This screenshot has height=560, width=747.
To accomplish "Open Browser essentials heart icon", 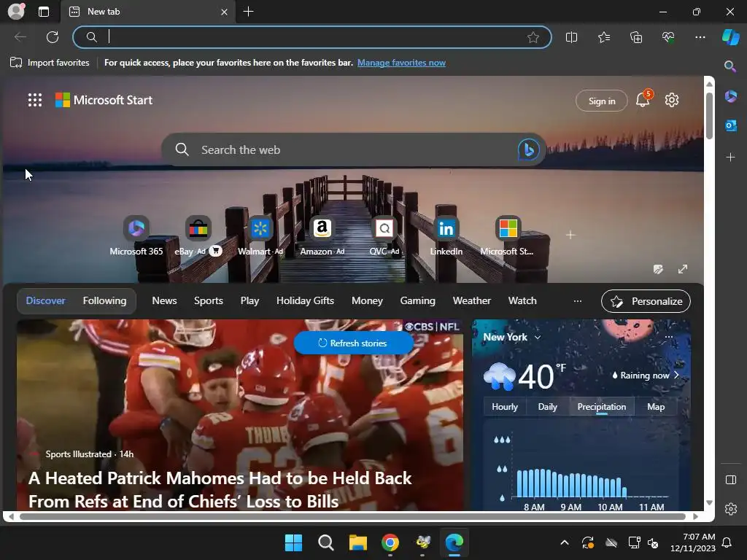I will point(668,37).
